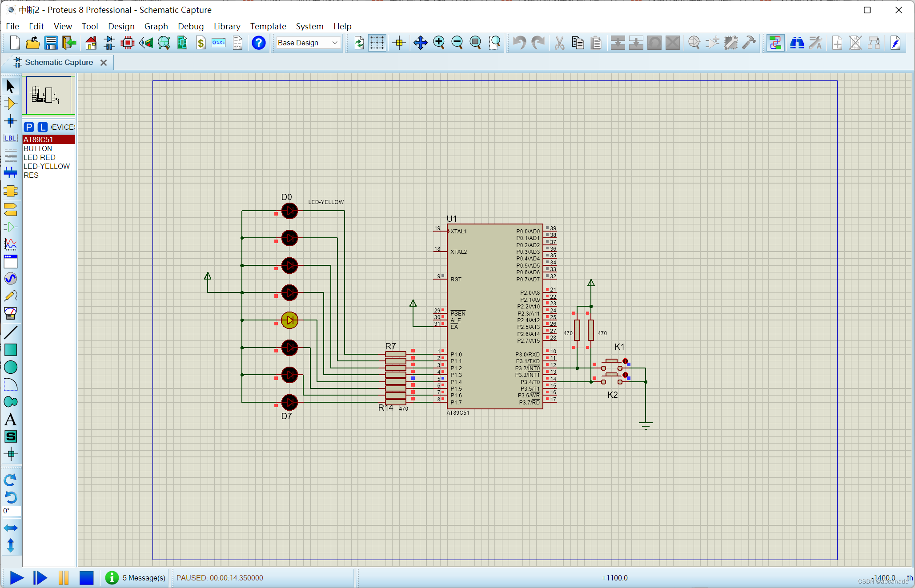The image size is (915, 588).
Task: Select the Virtual Instruments tool
Action: [11, 313]
